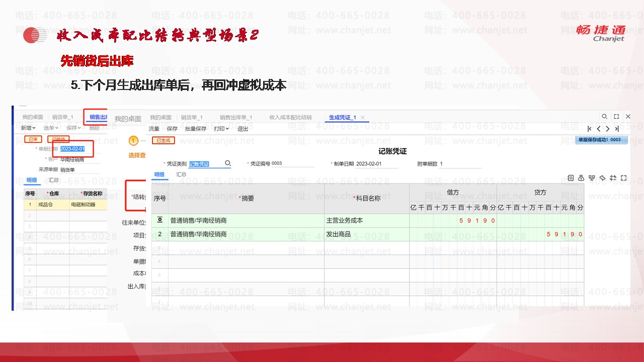The width and height of the screenshot is (644, 362).
Task: Click the 摘要 cell in voucher row 1
Action: tap(246, 221)
